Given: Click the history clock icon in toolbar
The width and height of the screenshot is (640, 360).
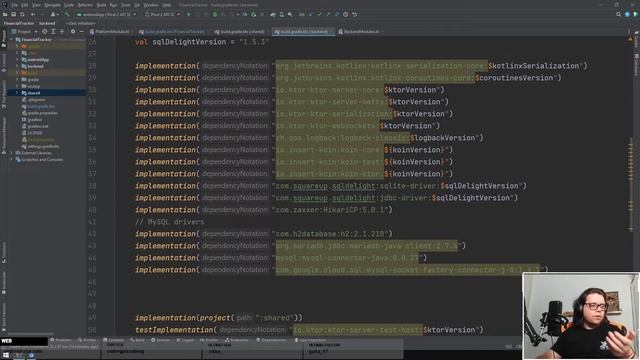Looking at the screenshot, I should click(345, 14).
